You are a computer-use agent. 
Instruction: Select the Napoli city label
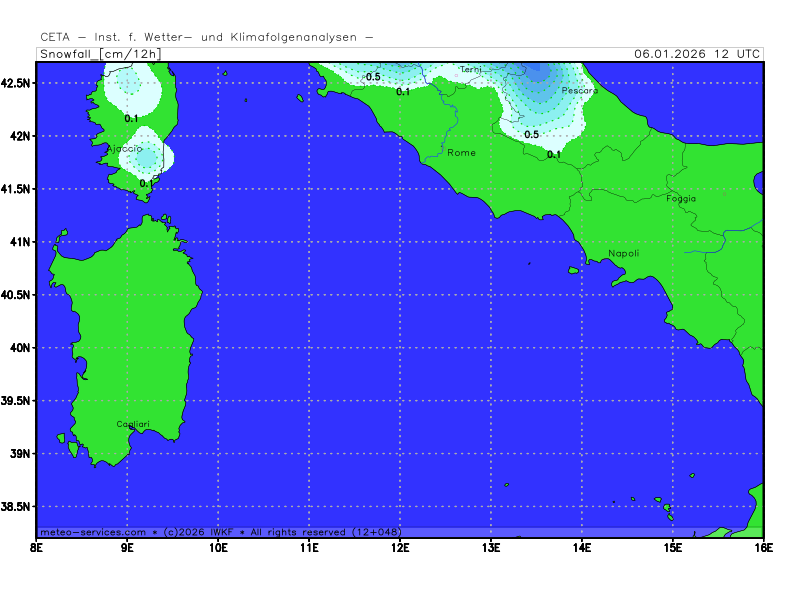tap(623, 254)
